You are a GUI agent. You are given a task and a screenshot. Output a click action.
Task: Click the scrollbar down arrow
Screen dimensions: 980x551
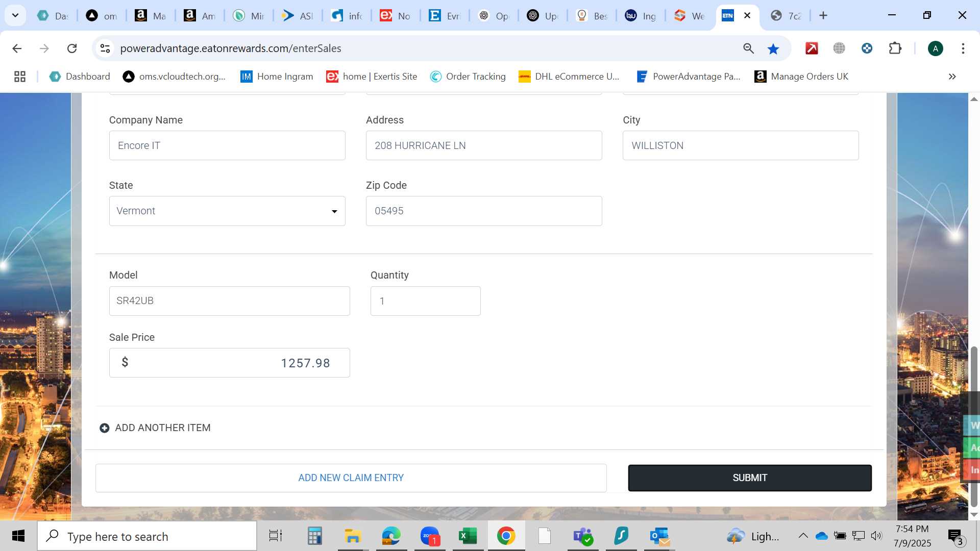click(974, 515)
